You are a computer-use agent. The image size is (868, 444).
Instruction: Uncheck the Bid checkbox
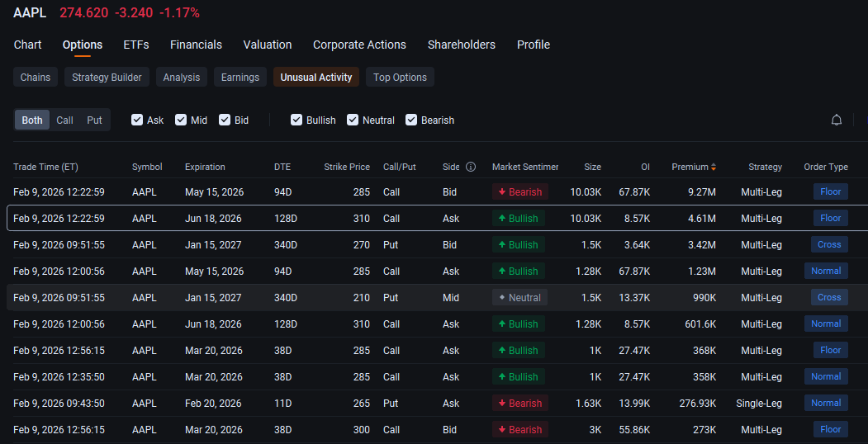coord(224,120)
